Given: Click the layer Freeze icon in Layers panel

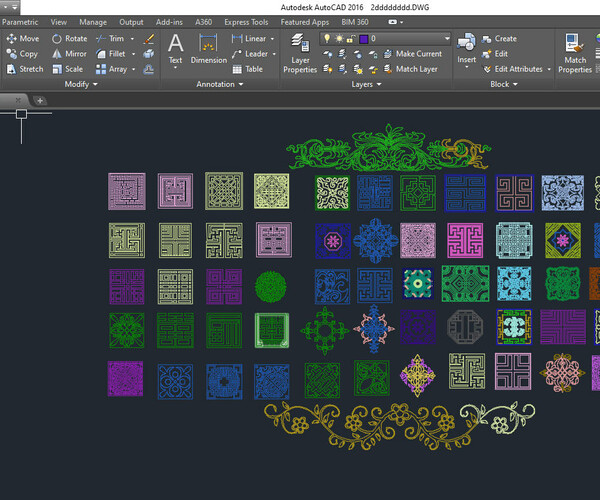Looking at the screenshot, I should 358,54.
